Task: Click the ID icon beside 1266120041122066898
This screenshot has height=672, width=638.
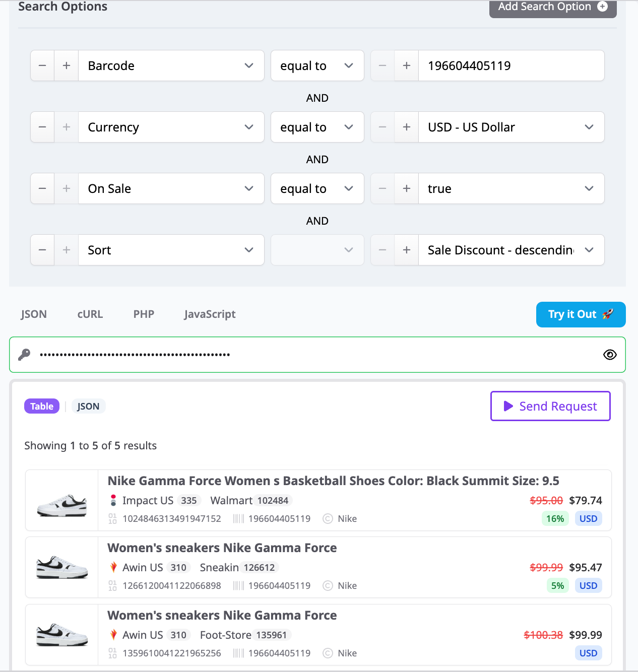Action: 112,585
